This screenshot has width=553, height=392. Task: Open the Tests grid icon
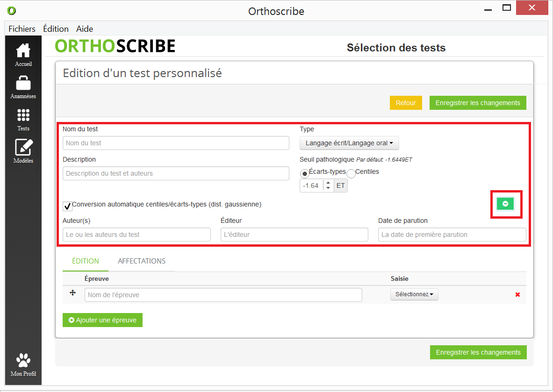pyautogui.click(x=23, y=115)
